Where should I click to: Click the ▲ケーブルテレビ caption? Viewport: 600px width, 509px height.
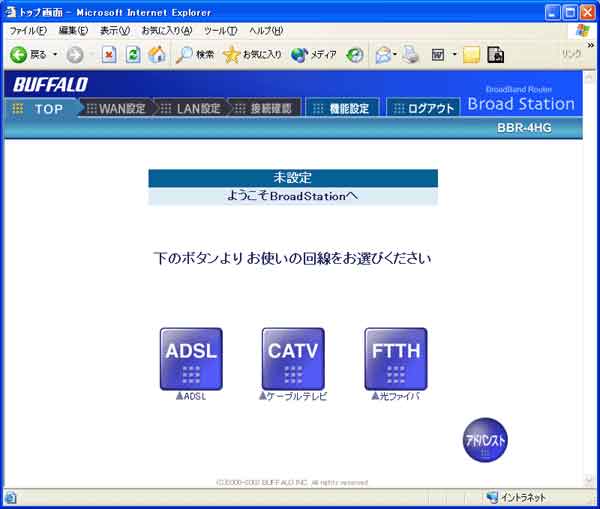[x=293, y=396]
